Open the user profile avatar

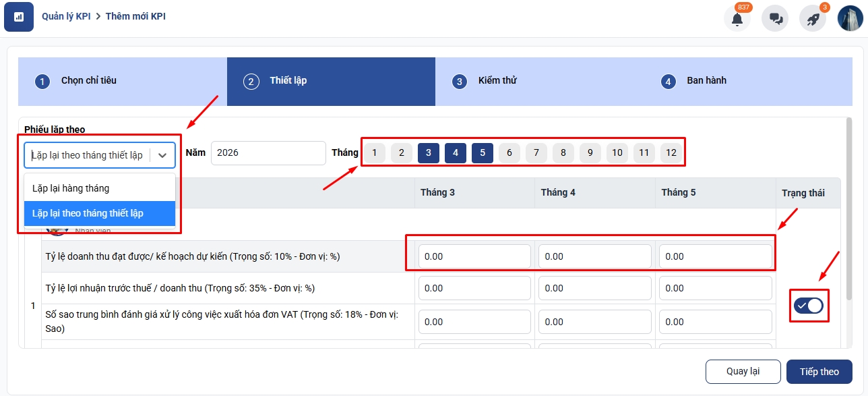tap(850, 18)
